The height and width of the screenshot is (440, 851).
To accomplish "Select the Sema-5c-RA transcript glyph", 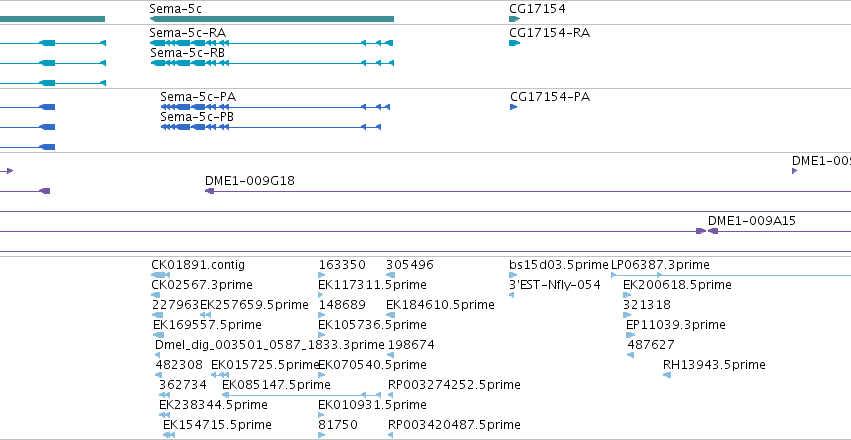I will tap(271, 43).
